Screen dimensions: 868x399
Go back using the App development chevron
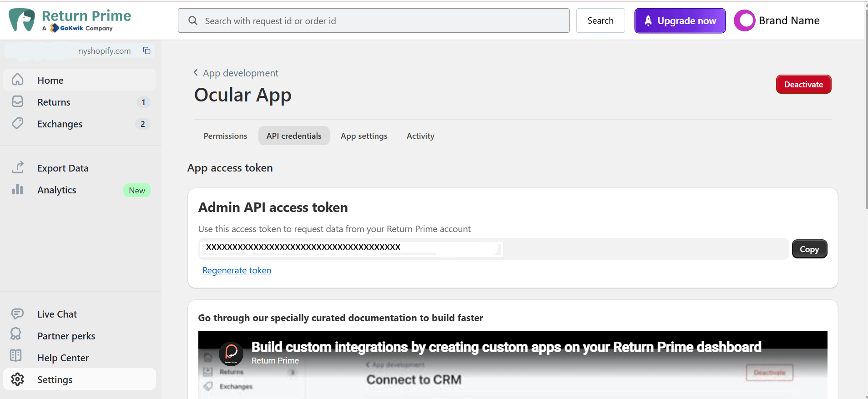pyautogui.click(x=196, y=72)
